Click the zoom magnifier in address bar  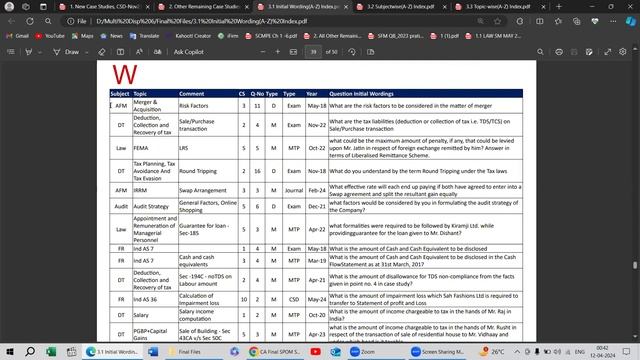pyautogui.click(x=480, y=21)
